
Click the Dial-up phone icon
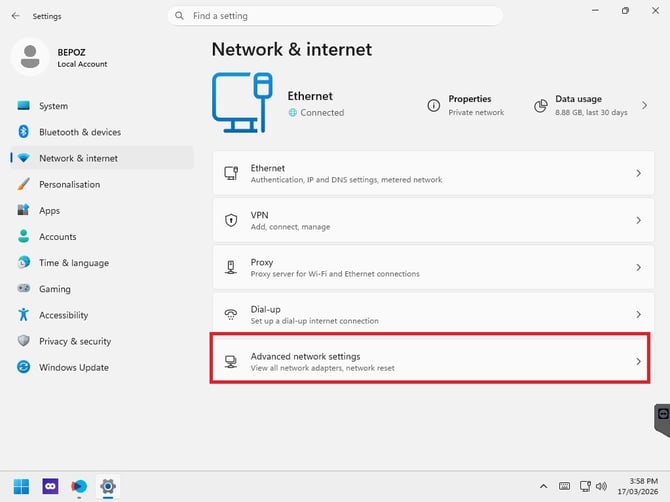coord(231,314)
